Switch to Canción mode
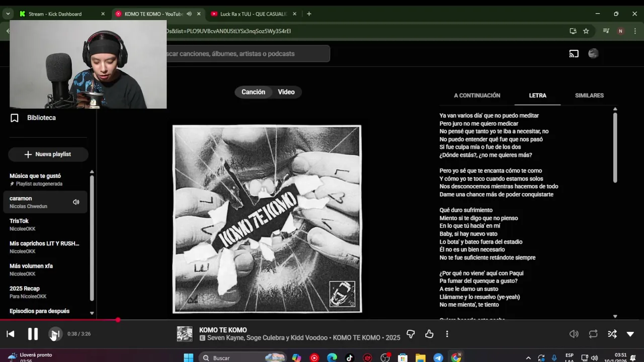 tap(253, 92)
